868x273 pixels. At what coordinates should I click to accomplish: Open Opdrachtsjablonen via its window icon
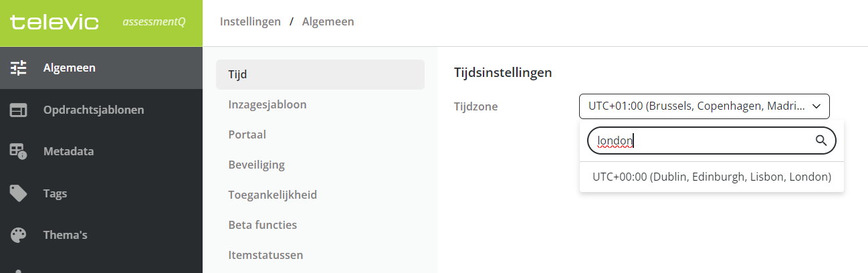point(18,110)
